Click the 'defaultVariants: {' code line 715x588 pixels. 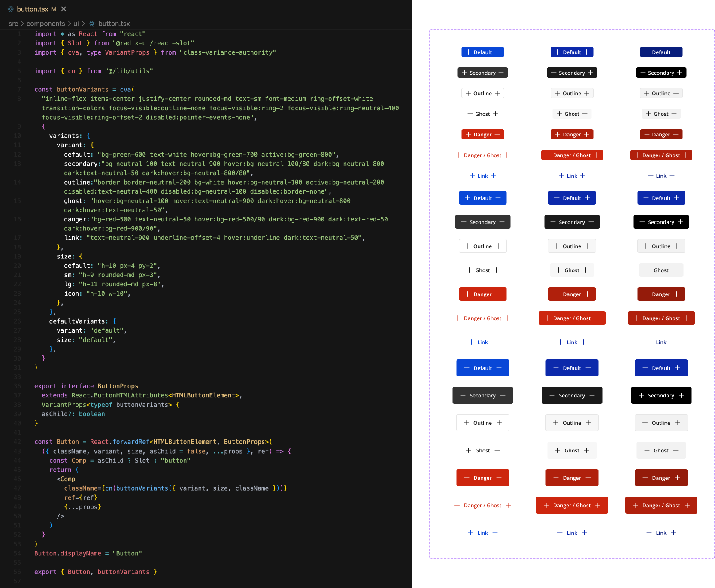pyautogui.click(x=82, y=321)
